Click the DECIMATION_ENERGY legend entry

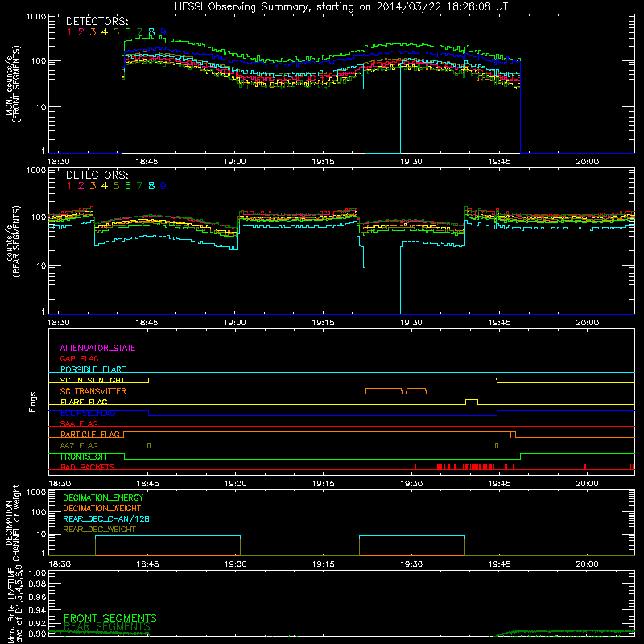pyautogui.click(x=103, y=497)
